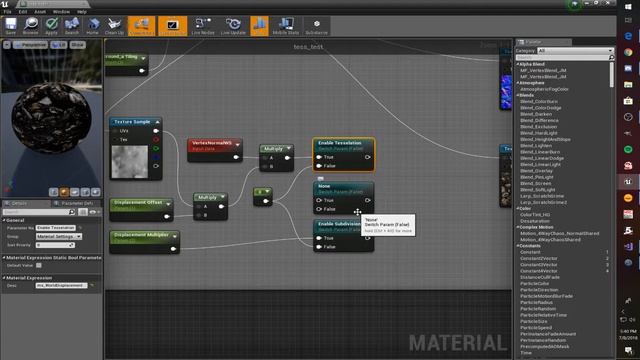This screenshot has width=640, height=360.
Task: Click the Sort Priority value field
Action: tap(55, 245)
